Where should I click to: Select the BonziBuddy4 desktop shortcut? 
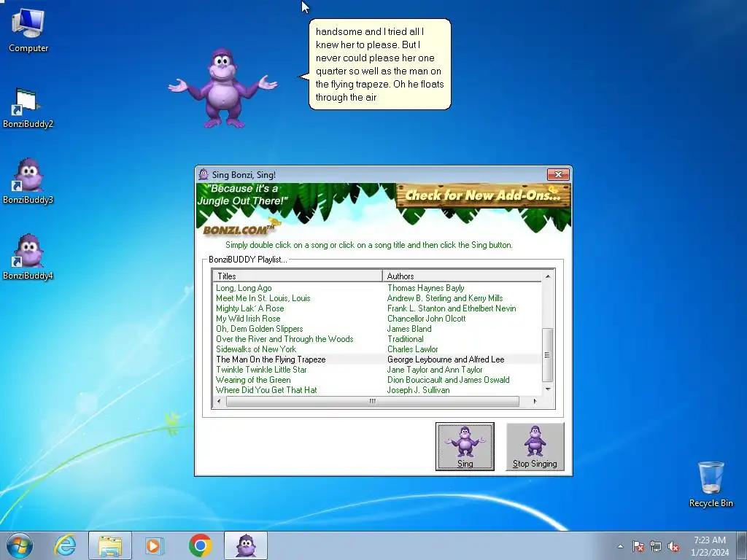pyautogui.click(x=28, y=257)
